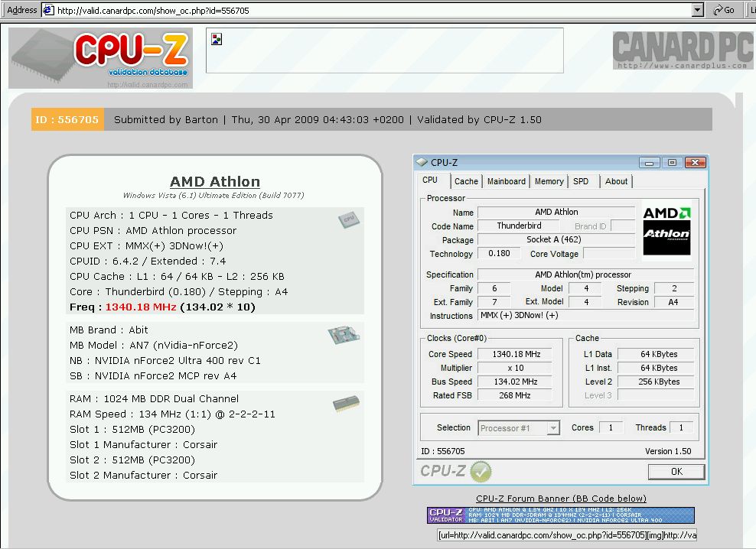Maximize the CPU-Z window
The height and width of the screenshot is (549, 756).
point(672,163)
